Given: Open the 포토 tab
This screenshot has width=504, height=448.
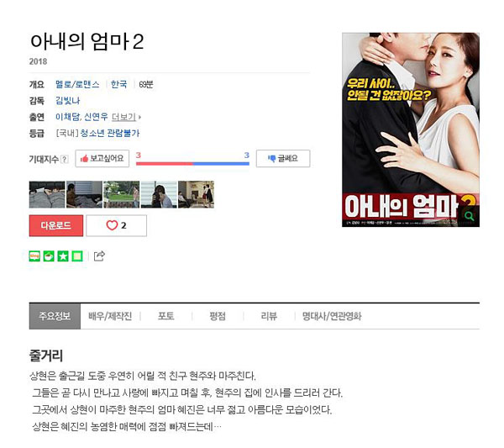Looking at the screenshot, I should (165, 316).
